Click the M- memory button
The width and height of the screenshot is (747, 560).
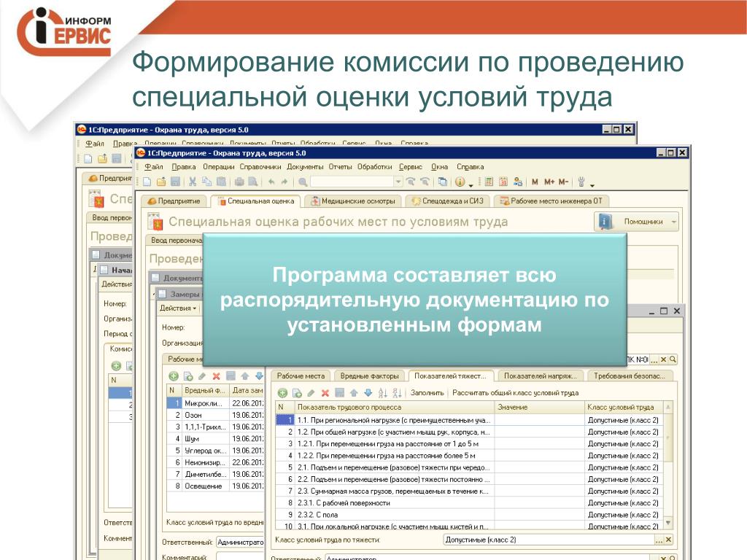tap(564, 182)
